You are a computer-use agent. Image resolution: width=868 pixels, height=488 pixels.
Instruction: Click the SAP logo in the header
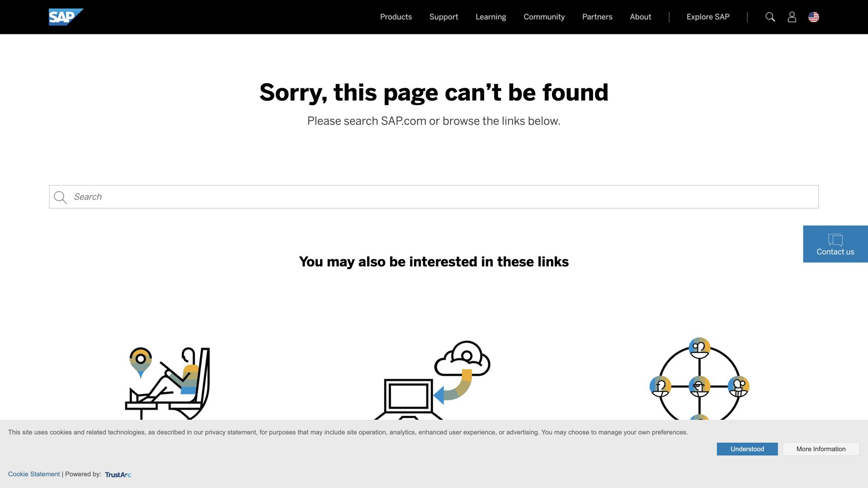[66, 17]
